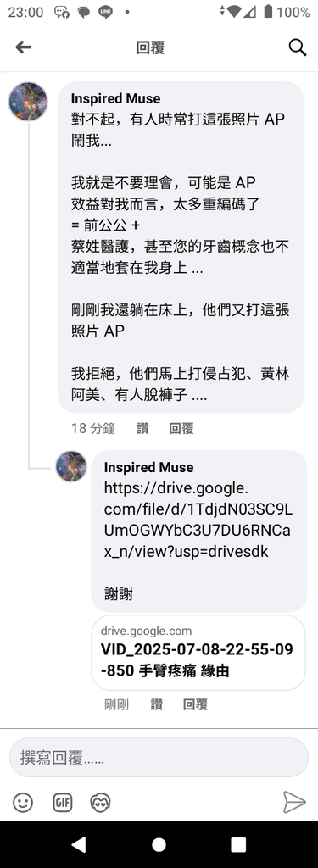This screenshot has height=868, width=318.
Task: Open the drive.google.com link in reply
Action: pos(197,520)
